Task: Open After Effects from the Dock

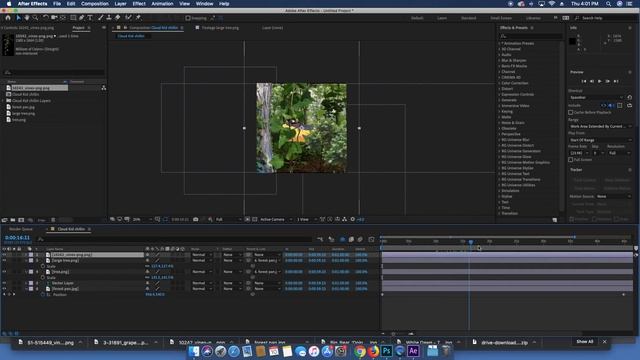Action: point(413,351)
